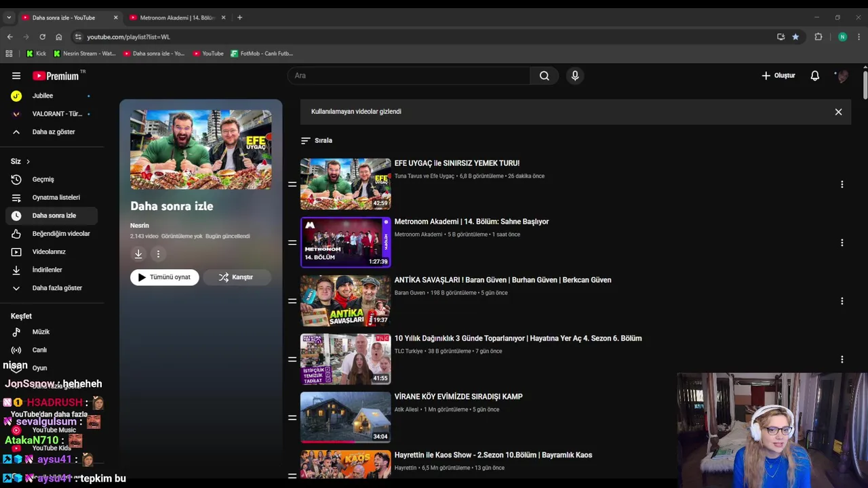The height and width of the screenshot is (488, 868).
Task: Expand sidebar with Daha fazla göster
Action: tap(52, 288)
